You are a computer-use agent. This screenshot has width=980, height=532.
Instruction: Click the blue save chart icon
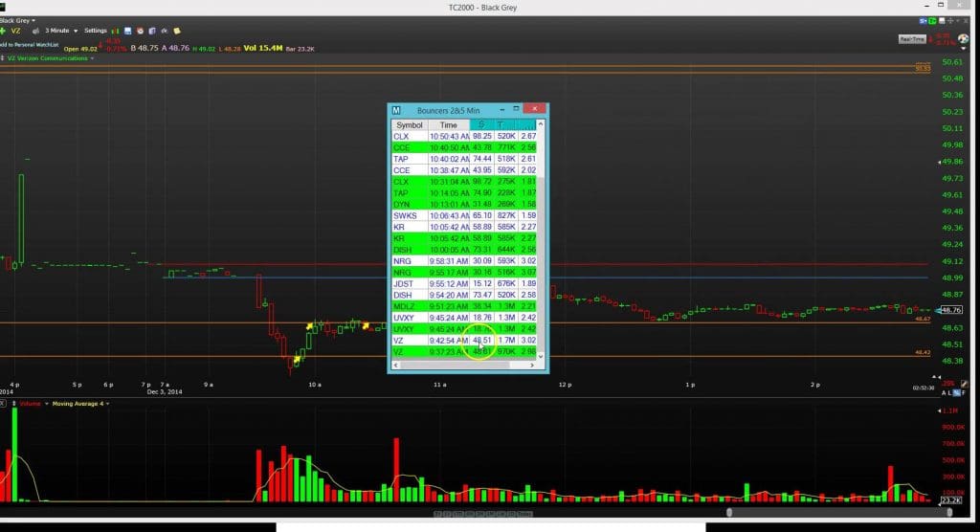pos(127,31)
